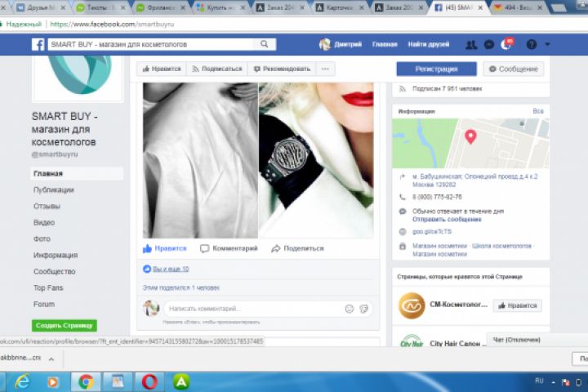This screenshot has height=392, width=588.
Task: Open the Чат (Отключен) bar
Action: tap(537, 340)
